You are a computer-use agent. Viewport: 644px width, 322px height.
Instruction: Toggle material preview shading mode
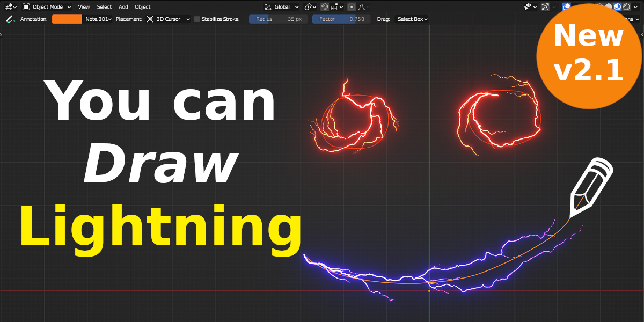[x=618, y=6]
